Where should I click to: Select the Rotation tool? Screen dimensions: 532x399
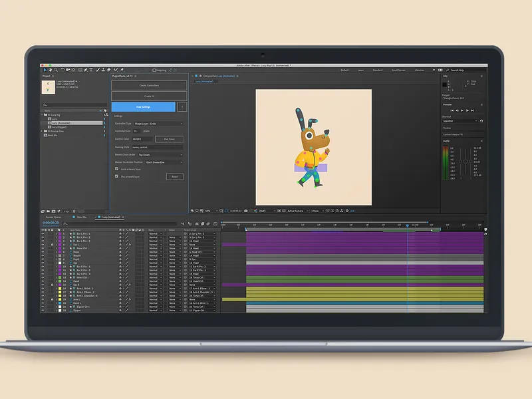63,70
